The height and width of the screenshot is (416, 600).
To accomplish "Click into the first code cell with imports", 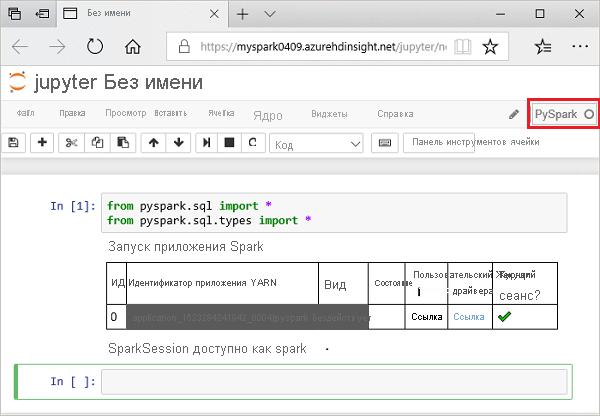I will (334, 213).
